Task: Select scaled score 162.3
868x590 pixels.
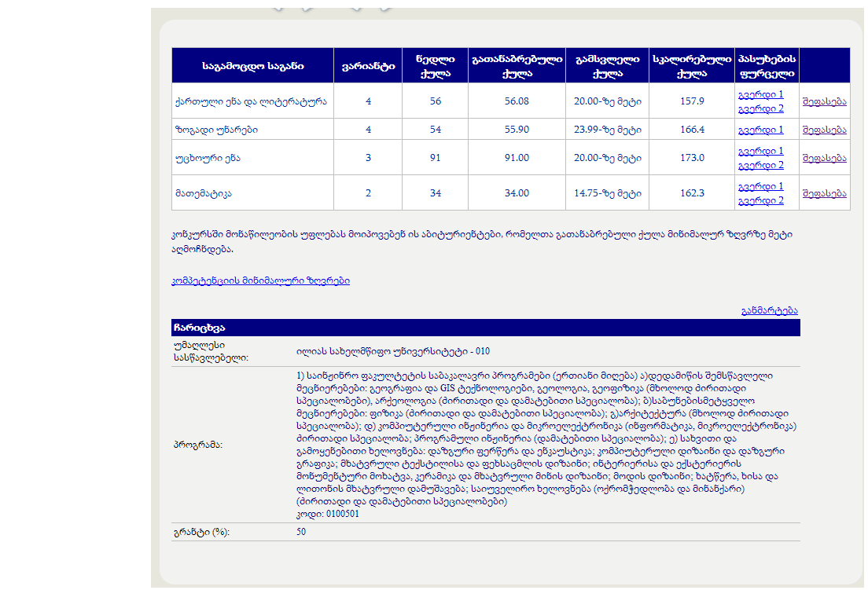Action: tap(692, 193)
